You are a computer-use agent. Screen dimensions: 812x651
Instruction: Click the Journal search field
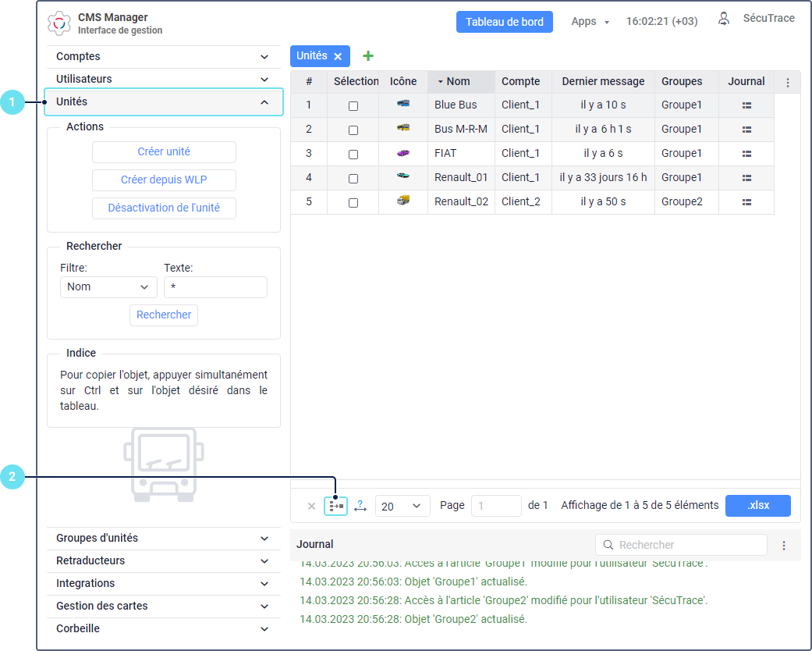click(x=681, y=545)
